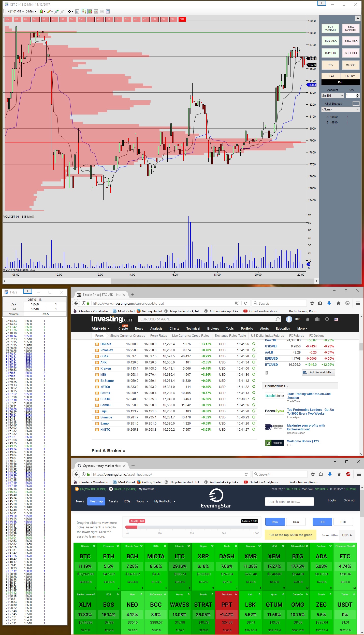
Task: Select the Forex Rates sub-tab
Action: click(x=158, y=335)
